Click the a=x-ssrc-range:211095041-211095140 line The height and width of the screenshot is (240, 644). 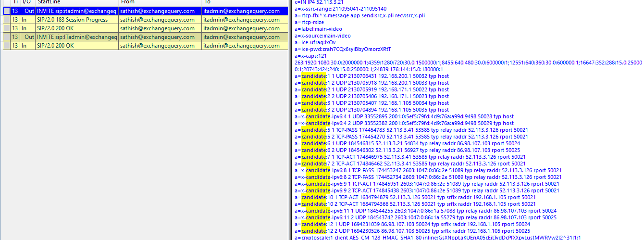click(340, 9)
